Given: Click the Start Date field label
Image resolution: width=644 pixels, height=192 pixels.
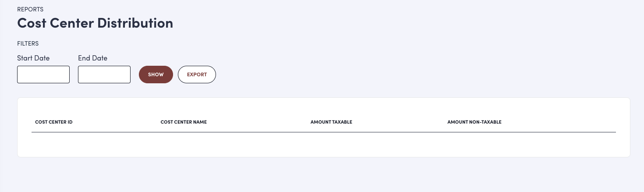Looking at the screenshot, I should tap(33, 58).
